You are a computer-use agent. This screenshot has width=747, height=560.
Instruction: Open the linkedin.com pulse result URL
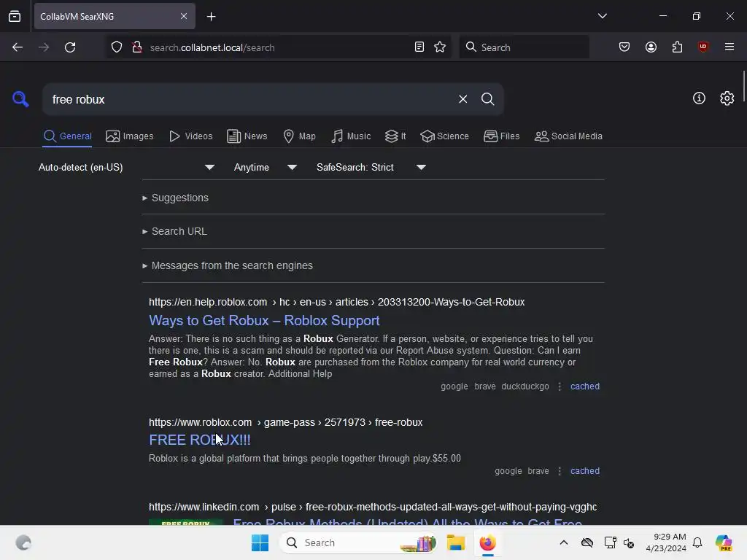tap(373, 507)
